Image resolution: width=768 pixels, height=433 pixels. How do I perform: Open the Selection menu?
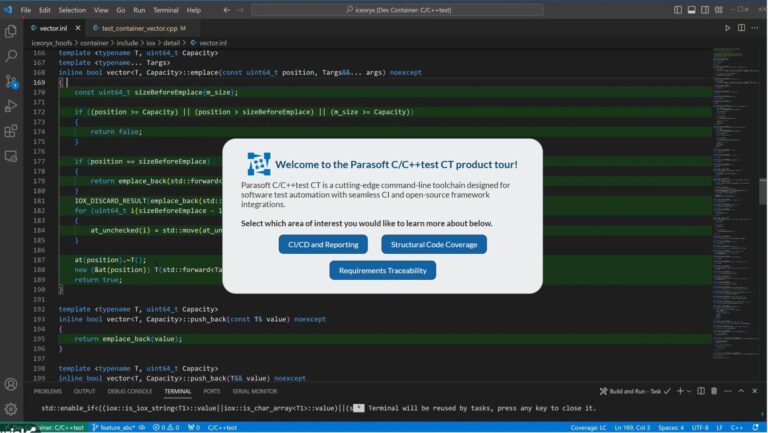click(72, 10)
